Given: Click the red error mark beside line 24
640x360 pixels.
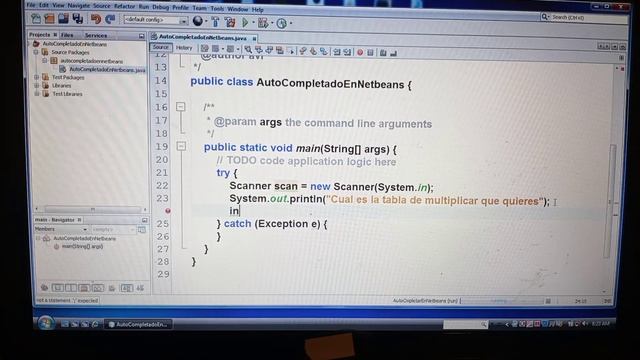Looking at the screenshot, I should point(167,211).
